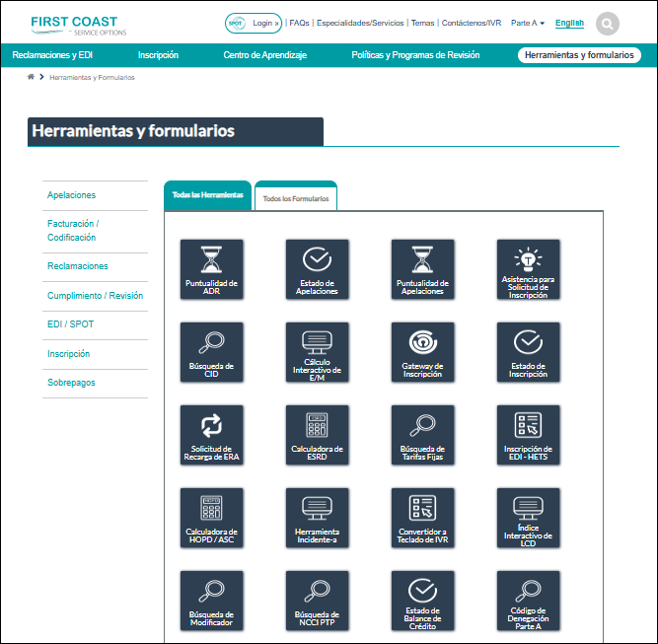Screen dimensions: 658x644
Task: Switch the site language to English
Action: (x=569, y=22)
